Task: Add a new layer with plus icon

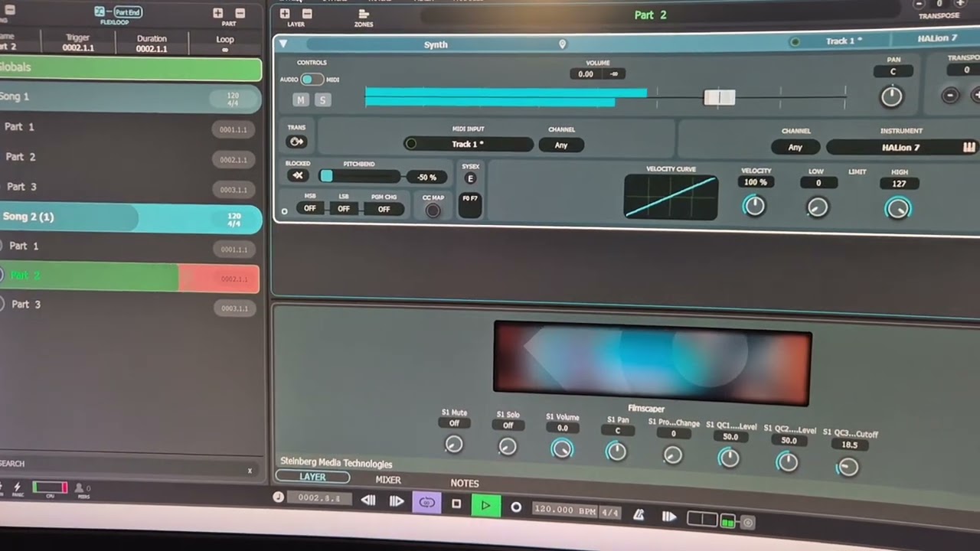Action: (x=285, y=14)
